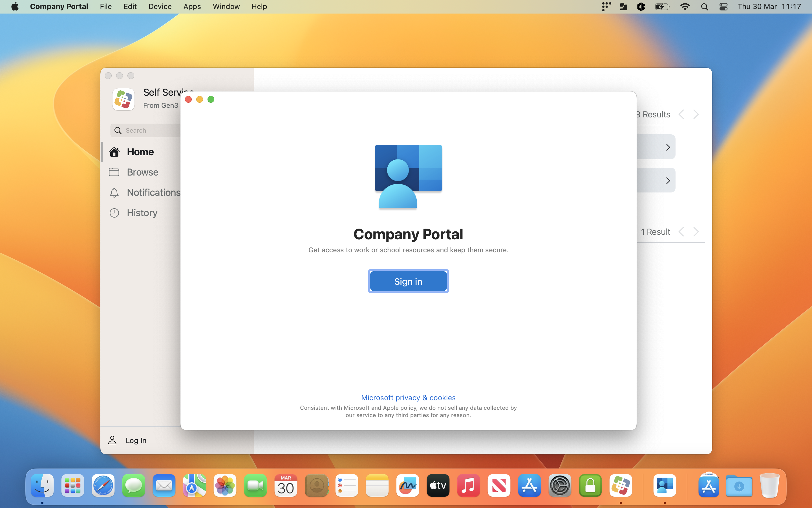This screenshot has height=508, width=812.
Task: Open Reminders from the Dock
Action: (x=347, y=485)
